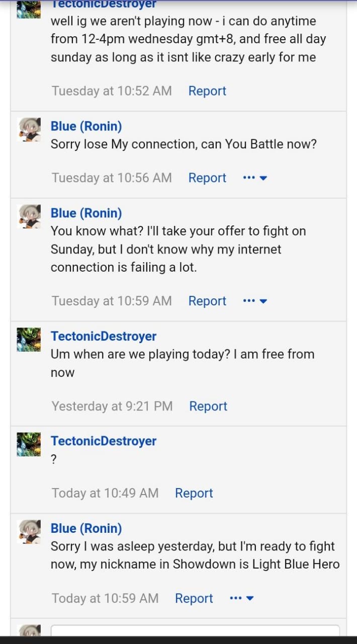This screenshot has height=644, width=357.
Task: Open TectonicDestroyer username above the "?" message
Action: [104, 441]
